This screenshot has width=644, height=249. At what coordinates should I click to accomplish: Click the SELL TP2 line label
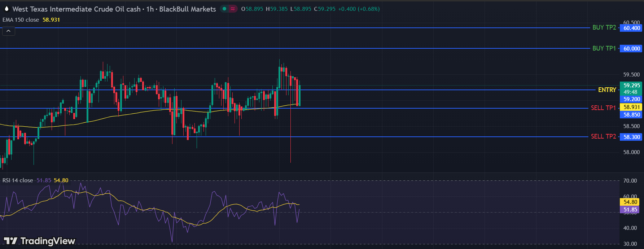pos(603,136)
